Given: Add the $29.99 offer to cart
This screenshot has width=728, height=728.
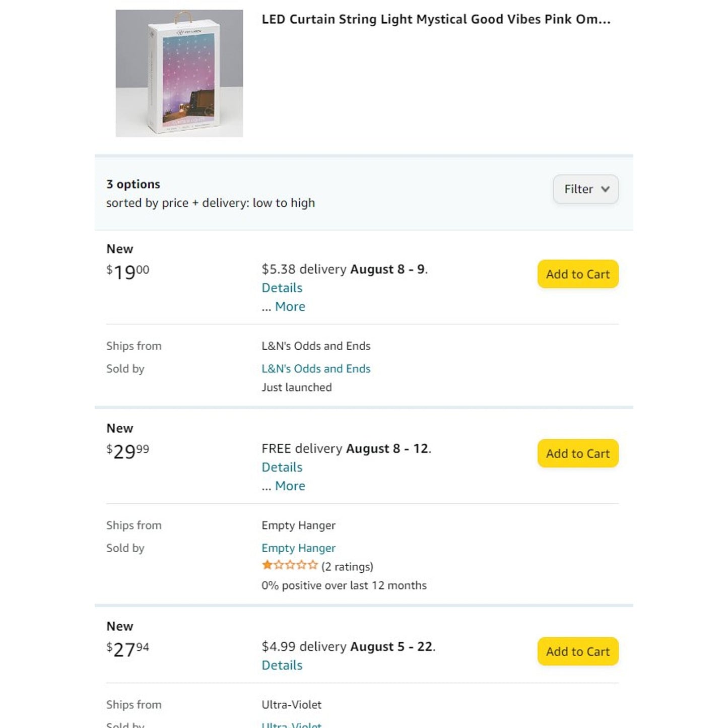Looking at the screenshot, I should pyautogui.click(x=577, y=453).
